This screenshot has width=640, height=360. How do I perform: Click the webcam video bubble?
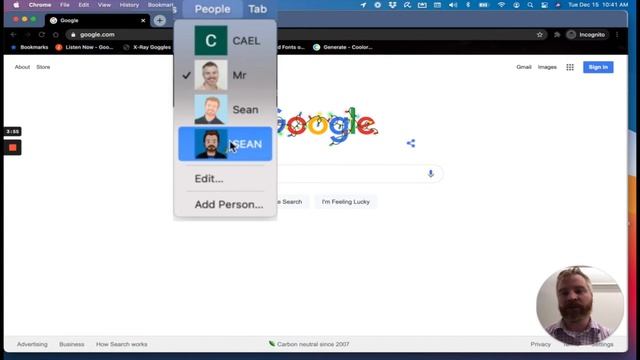pyautogui.click(x=580, y=305)
